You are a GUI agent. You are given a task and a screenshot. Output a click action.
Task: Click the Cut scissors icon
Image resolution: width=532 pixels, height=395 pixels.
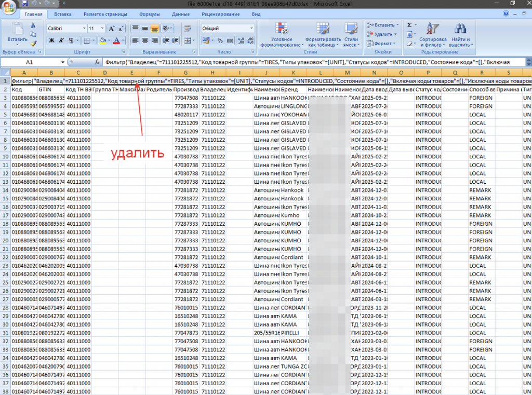pyautogui.click(x=33, y=25)
